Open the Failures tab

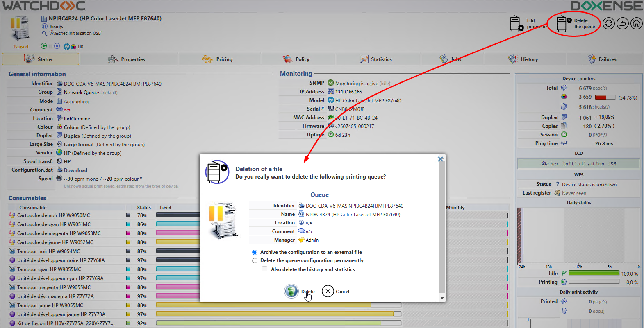(x=604, y=59)
